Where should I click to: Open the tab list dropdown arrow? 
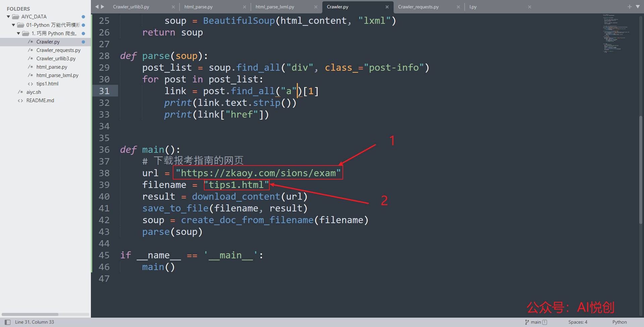[638, 7]
